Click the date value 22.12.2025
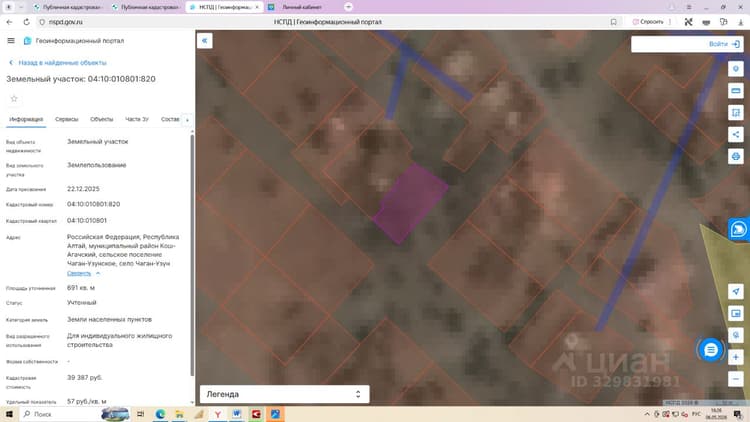 [83, 189]
